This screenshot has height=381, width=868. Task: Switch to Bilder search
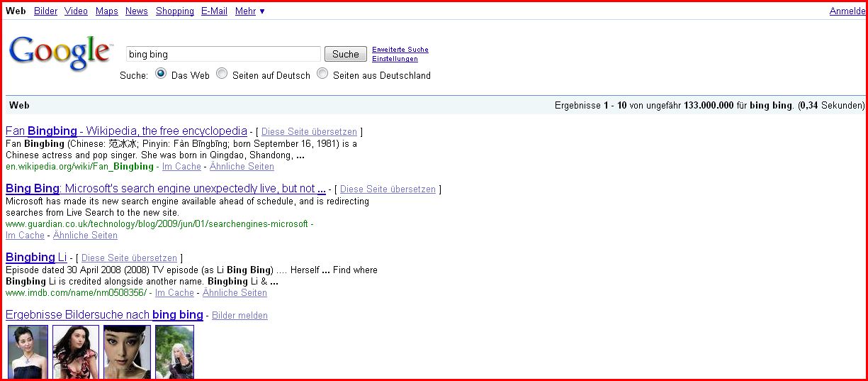[x=46, y=11]
